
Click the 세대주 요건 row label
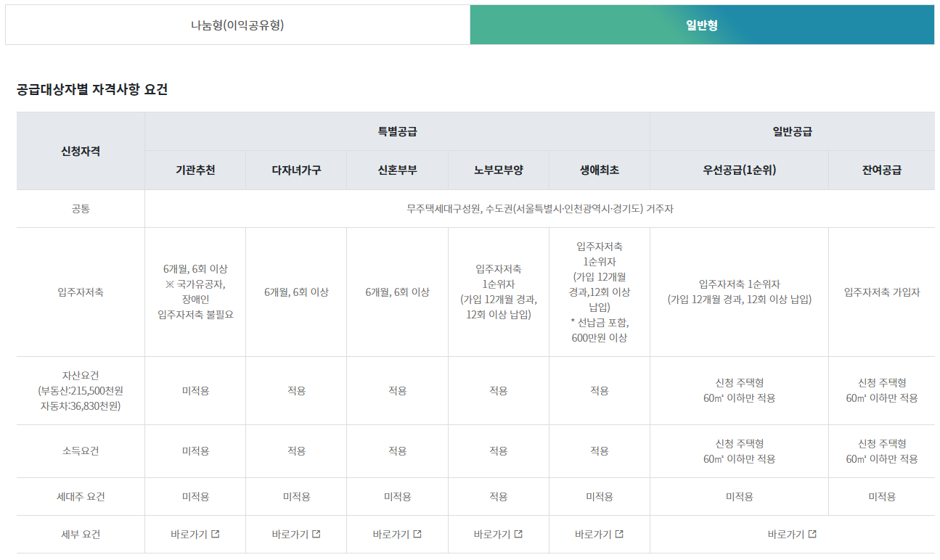click(81, 497)
